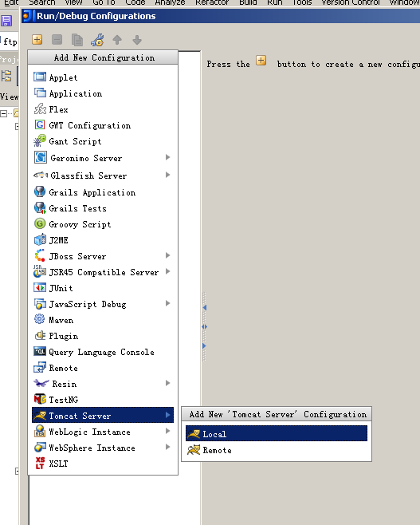Click the Copy Configuration icon
This screenshot has height=525, width=420.
(77, 40)
